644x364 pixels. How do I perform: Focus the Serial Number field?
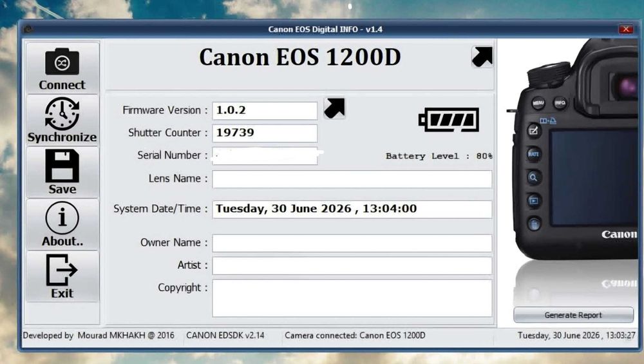[x=265, y=156]
